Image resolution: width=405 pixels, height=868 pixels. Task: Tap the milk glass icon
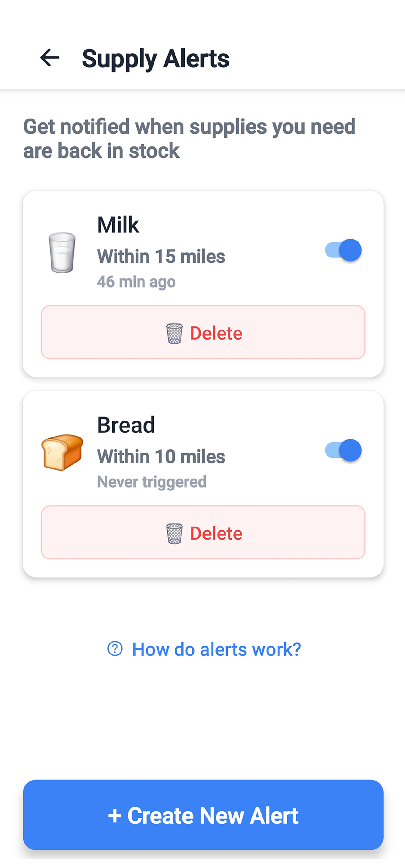point(62,252)
